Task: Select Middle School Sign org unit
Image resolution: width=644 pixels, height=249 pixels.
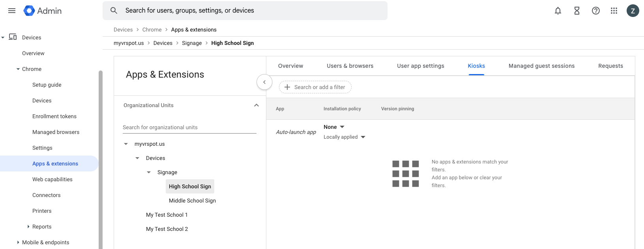Action: (x=192, y=201)
